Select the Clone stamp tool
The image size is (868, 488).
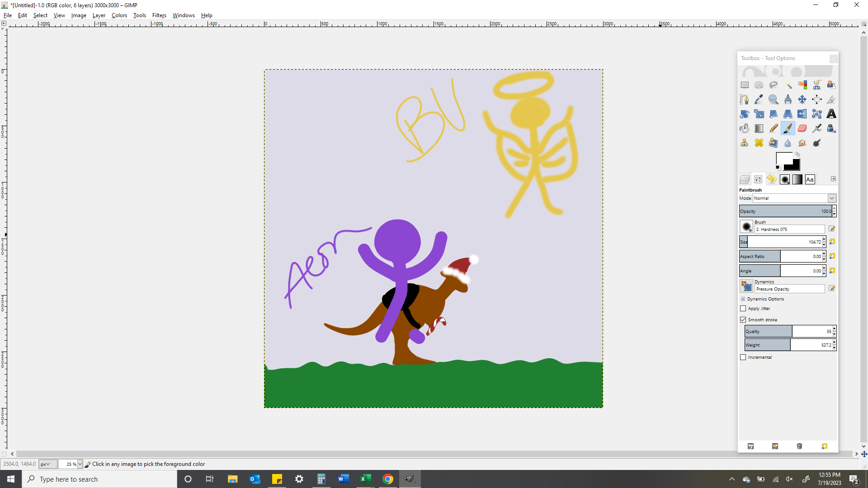[745, 143]
